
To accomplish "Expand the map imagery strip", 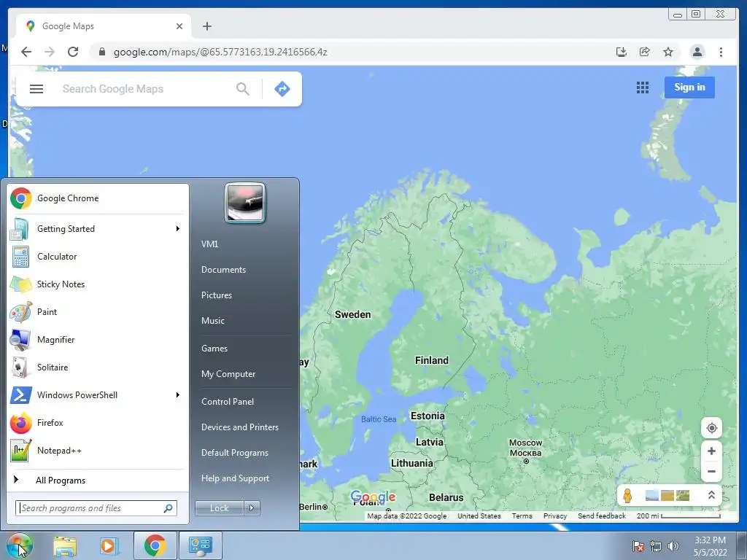I will (711, 495).
